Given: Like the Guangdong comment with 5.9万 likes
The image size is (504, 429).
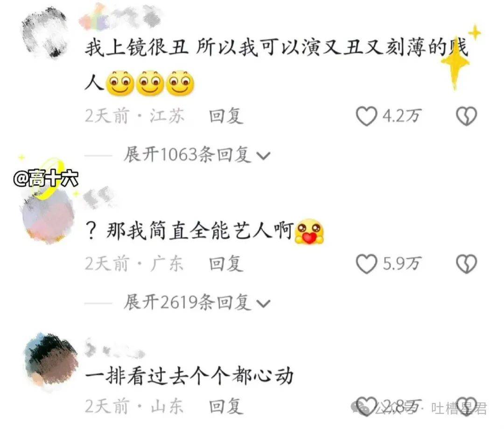Looking at the screenshot, I should [x=366, y=263].
